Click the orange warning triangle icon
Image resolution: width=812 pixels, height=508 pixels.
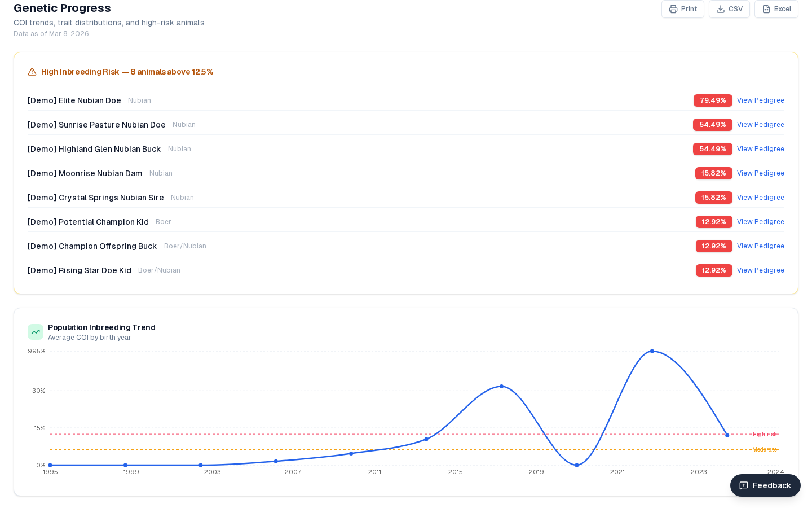(32, 72)
